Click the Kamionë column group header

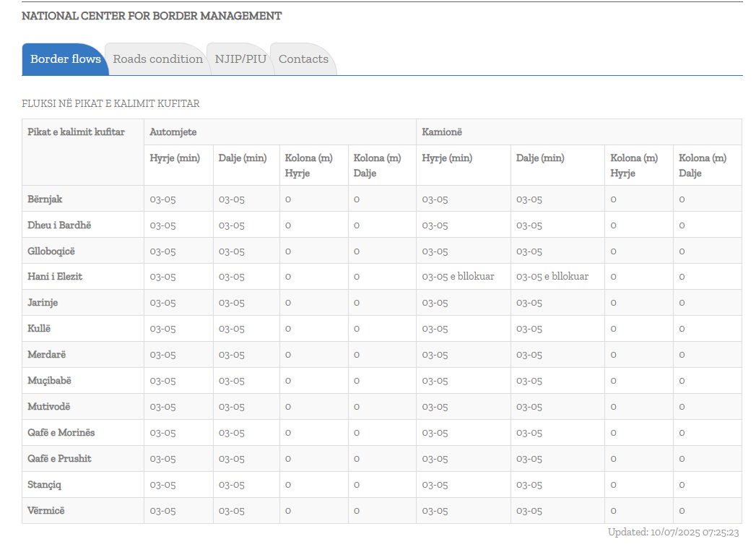(442, 132)
